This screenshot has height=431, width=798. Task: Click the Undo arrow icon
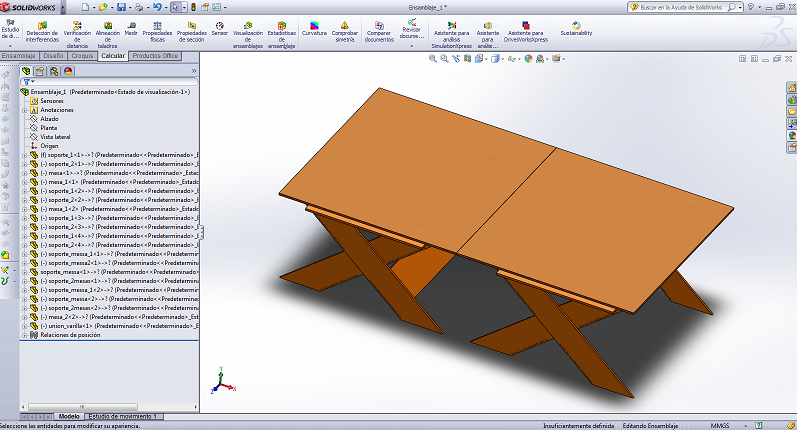[x=157, y=7]
